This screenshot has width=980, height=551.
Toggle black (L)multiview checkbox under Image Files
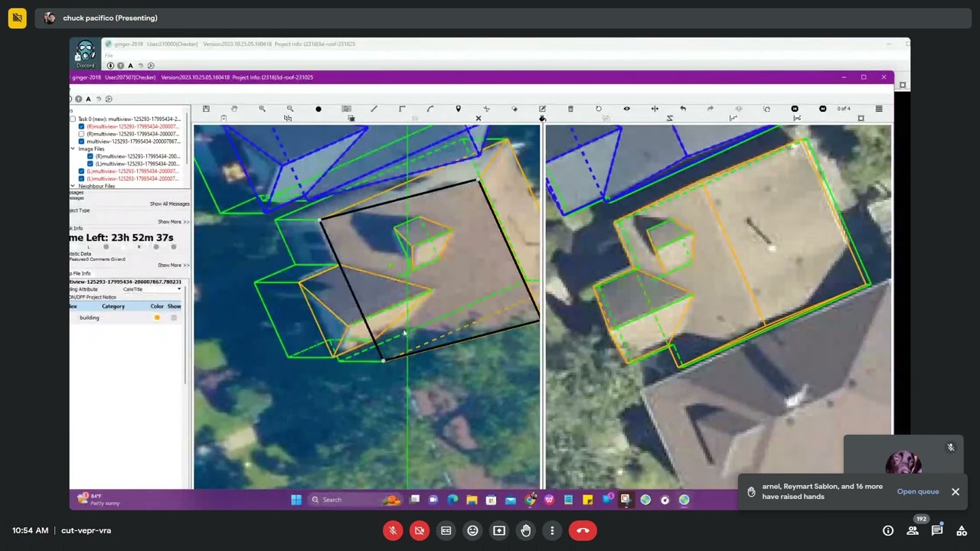[x=90, y=164]
